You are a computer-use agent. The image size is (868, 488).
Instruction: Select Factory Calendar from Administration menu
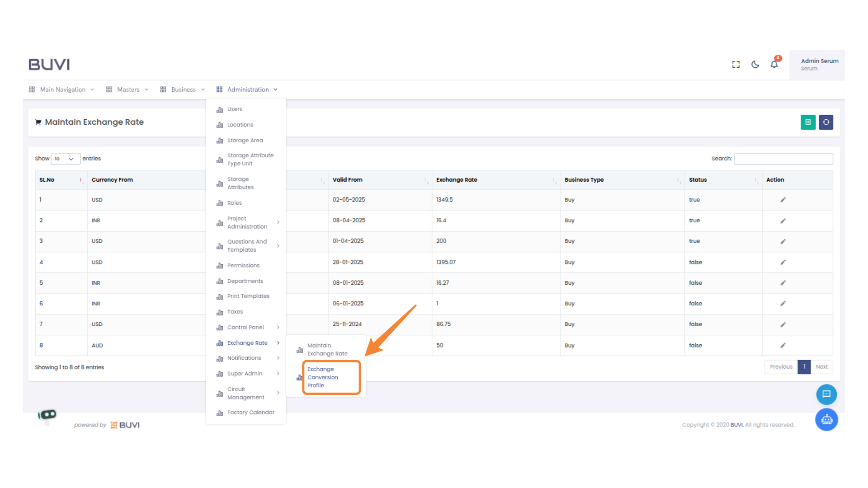pyautogui.click(x=251, y=412)
